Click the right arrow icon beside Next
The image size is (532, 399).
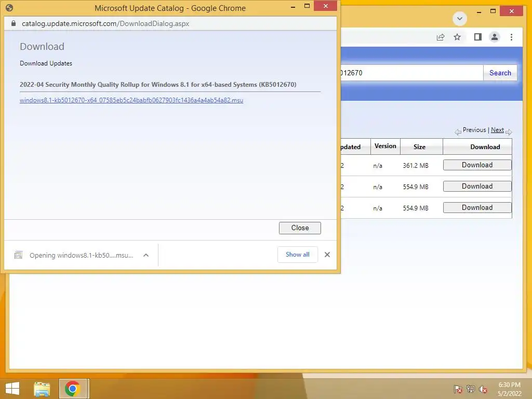pos(509,132)
